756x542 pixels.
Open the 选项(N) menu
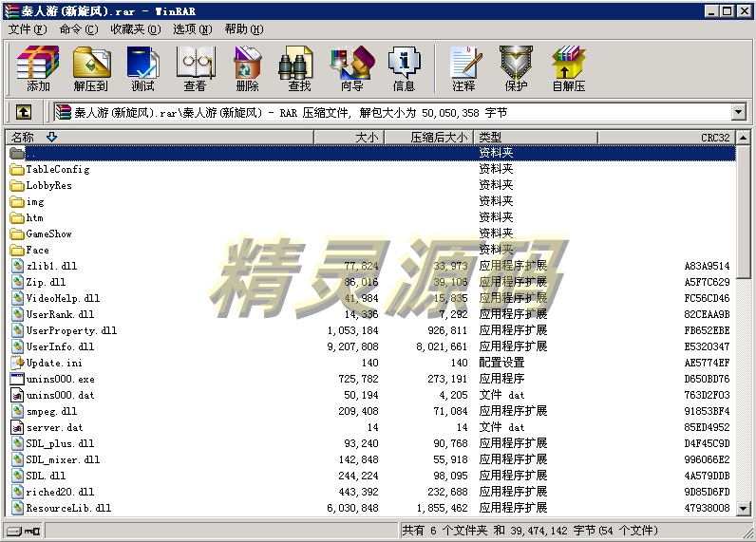193,29
